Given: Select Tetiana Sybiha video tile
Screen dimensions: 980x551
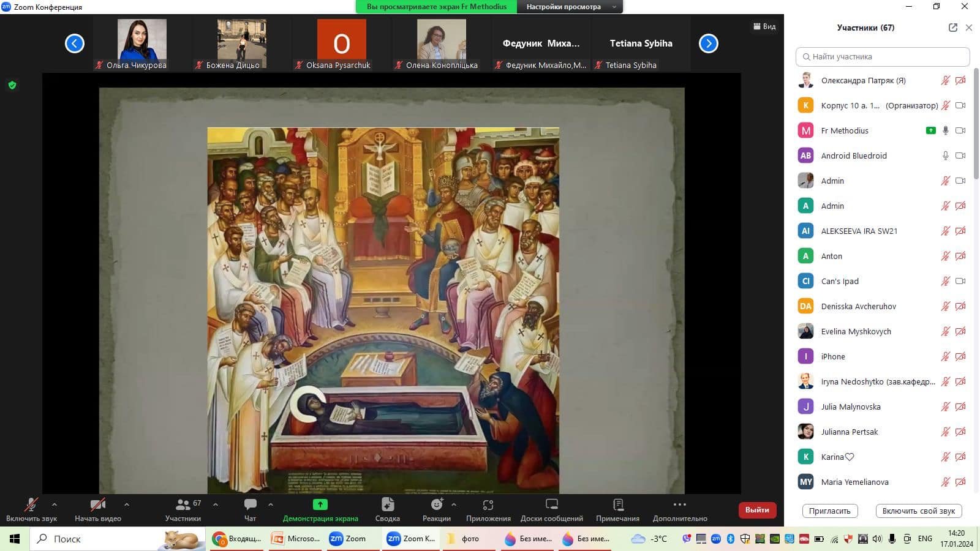Looking at the screenshot, I should click(641, 44).
